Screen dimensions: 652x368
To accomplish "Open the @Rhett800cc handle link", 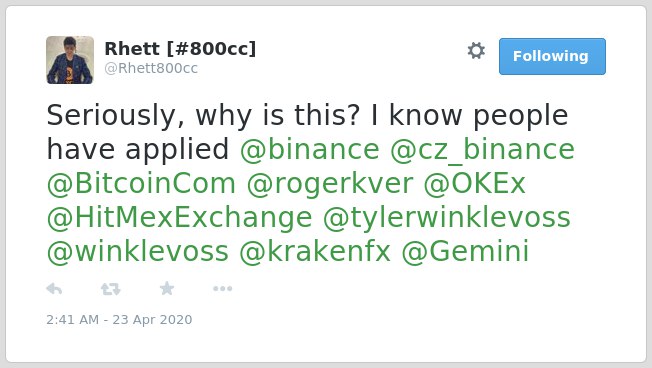I will pyautogui.click(x=151, y=68).
